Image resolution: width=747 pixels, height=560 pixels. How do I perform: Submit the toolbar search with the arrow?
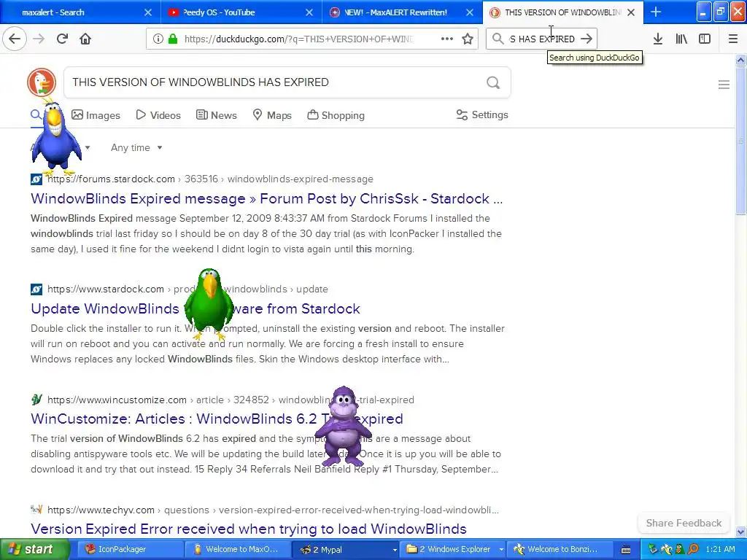[587, 39]
